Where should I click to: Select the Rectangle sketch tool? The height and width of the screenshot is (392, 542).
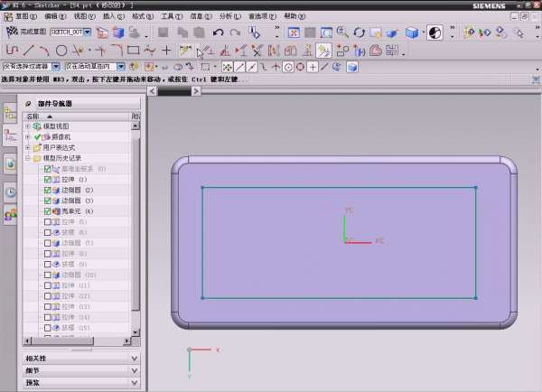pos(134,51)
